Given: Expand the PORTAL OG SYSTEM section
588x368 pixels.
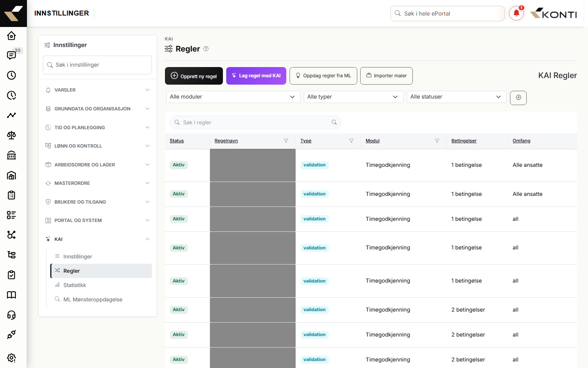Looking at the screenshot, I should [x=98, y=220].
